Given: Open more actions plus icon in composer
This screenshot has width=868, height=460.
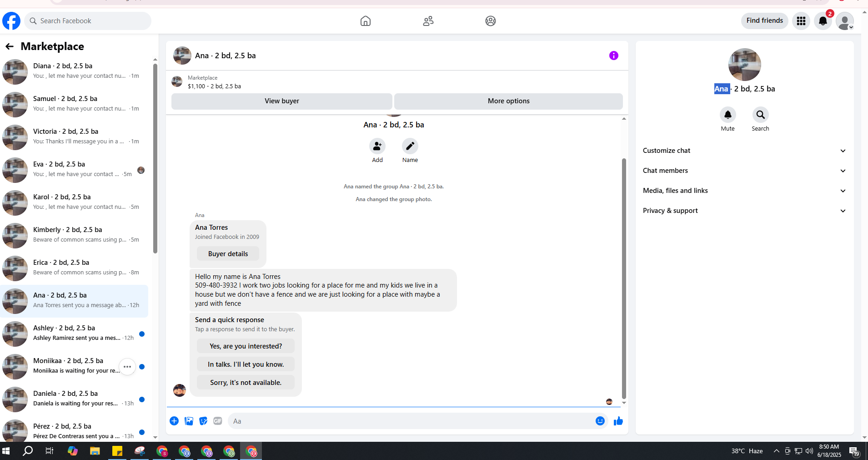Looking at the screenshot, I should coord(174,421).
